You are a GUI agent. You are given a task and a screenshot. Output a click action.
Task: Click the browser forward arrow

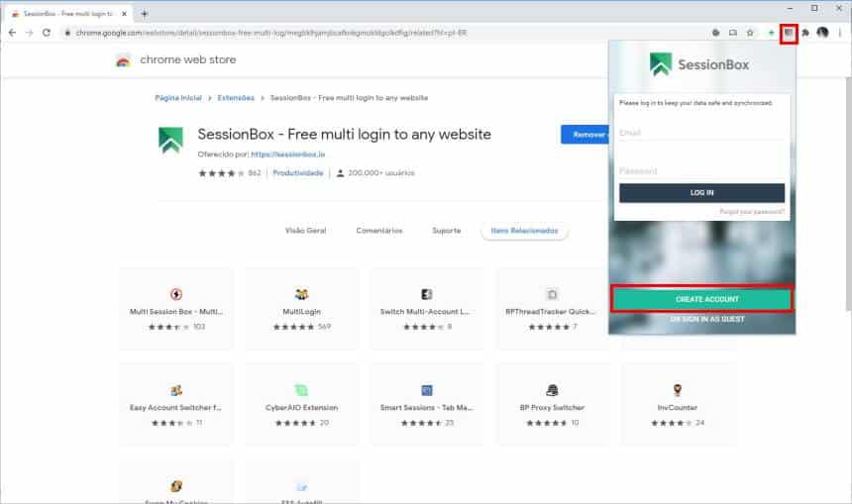(x=30, y=33)
